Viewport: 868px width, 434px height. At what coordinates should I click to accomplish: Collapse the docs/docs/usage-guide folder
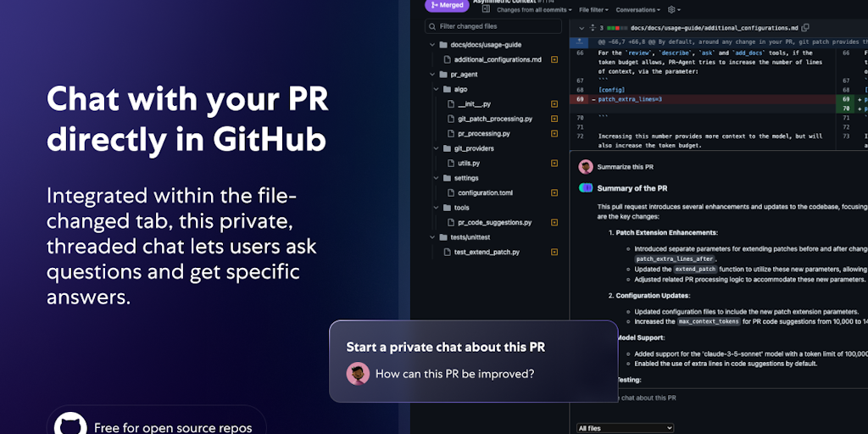point(431,45)
